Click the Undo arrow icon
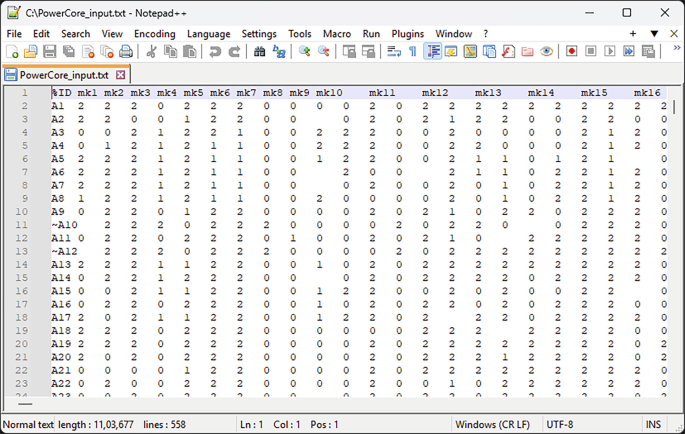The width and height of the screenshot is (685, 434). coord(215,52)
